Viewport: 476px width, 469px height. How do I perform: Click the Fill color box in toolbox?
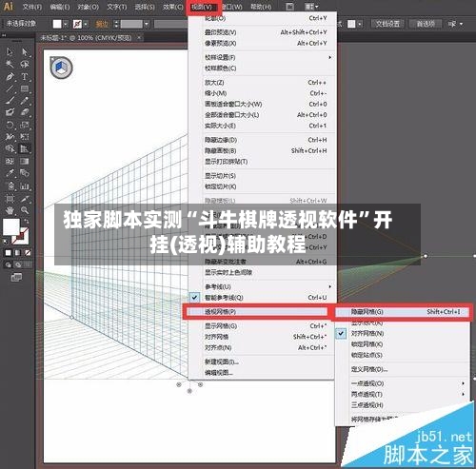click(x=11, y=226)
